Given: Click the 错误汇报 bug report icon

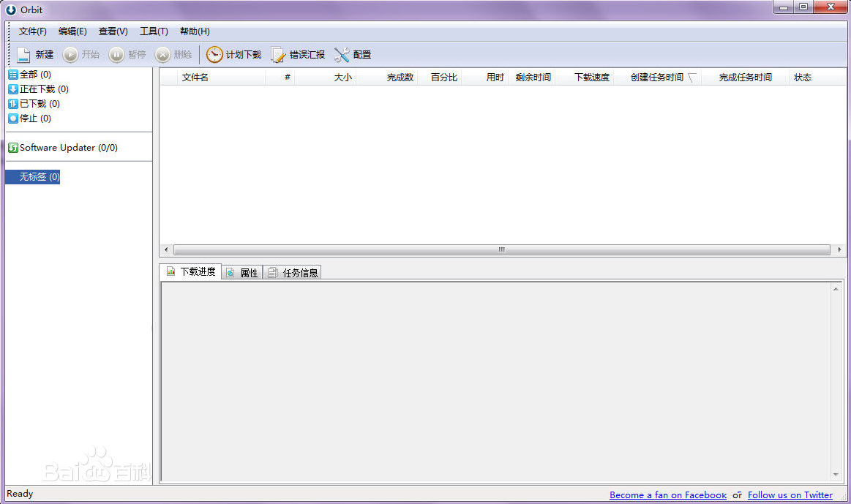Looking at the screenshot, I should pos(278,55).
